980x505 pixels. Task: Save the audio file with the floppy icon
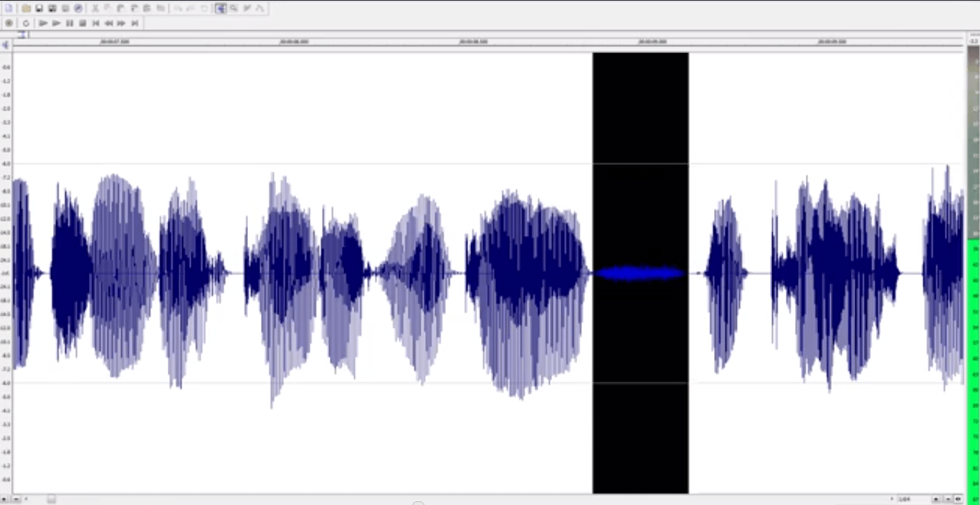(x=39, y=9)
